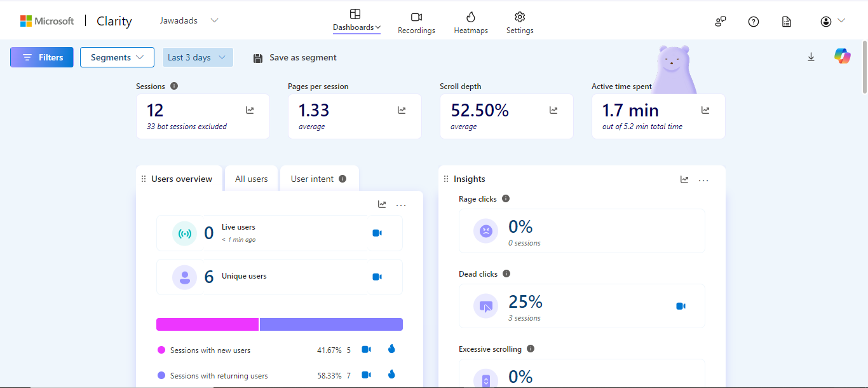Expand the Segments dropdown

coord(117,57)
